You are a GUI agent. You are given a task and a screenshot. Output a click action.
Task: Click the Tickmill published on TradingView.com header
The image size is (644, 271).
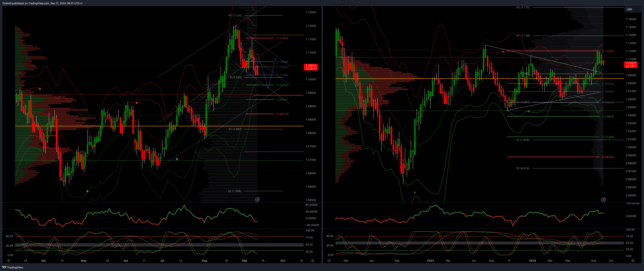(x=42, y=3)
